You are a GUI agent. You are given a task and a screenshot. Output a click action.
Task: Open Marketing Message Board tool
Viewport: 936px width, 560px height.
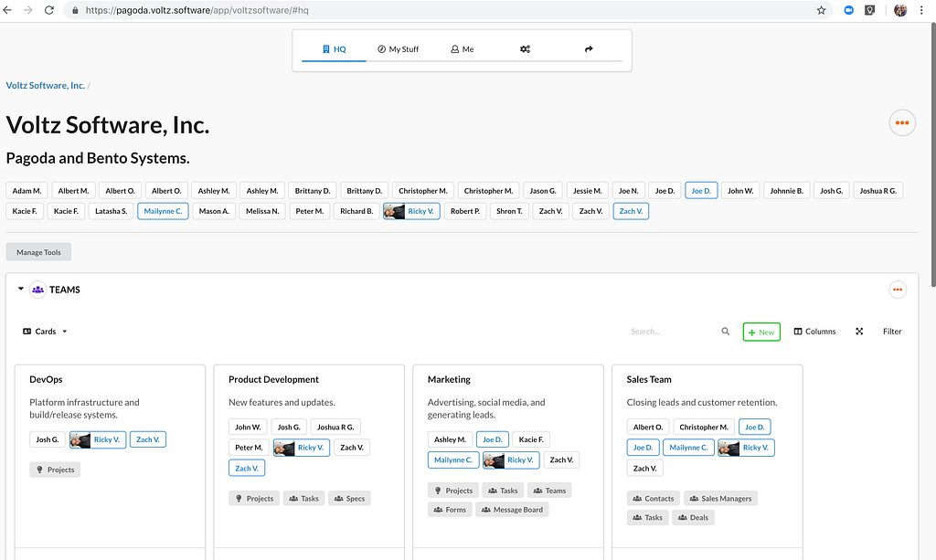point(512,510)
